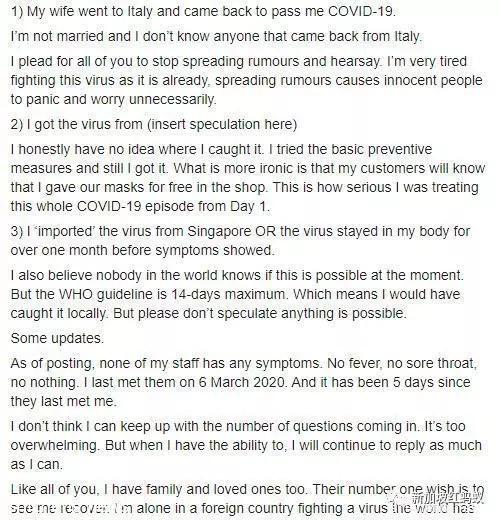Click the line "I honestly have no idea where I caught it"
499x520 pixels.
click(x=221, y=149)
